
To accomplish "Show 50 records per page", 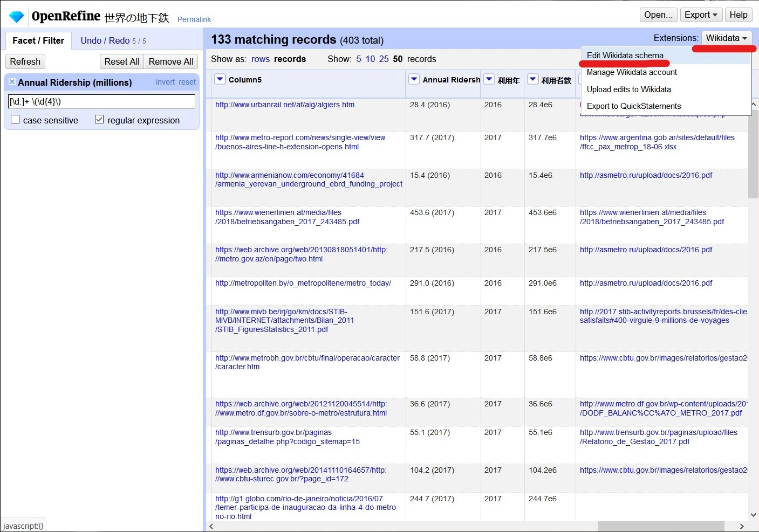I will [x=398, y=59].
